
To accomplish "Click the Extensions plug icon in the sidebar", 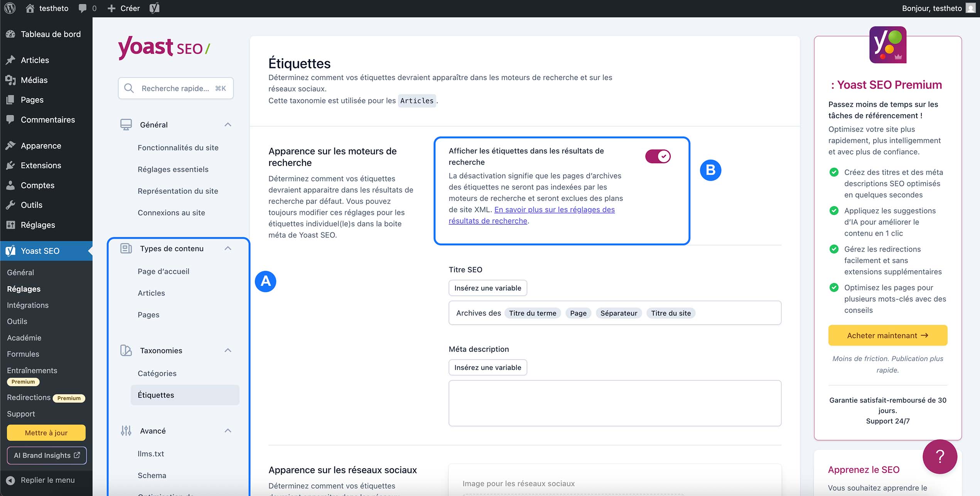I will pos(11,165).
